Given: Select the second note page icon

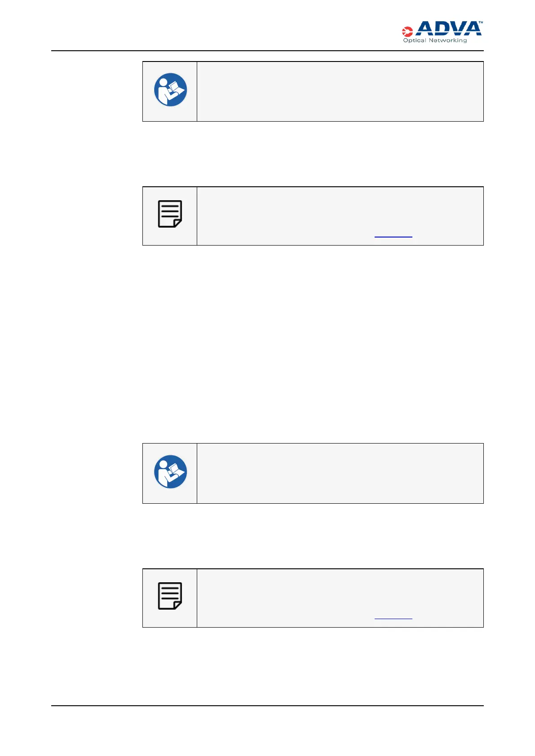Looking at the screenshot, I should point(170,596).
